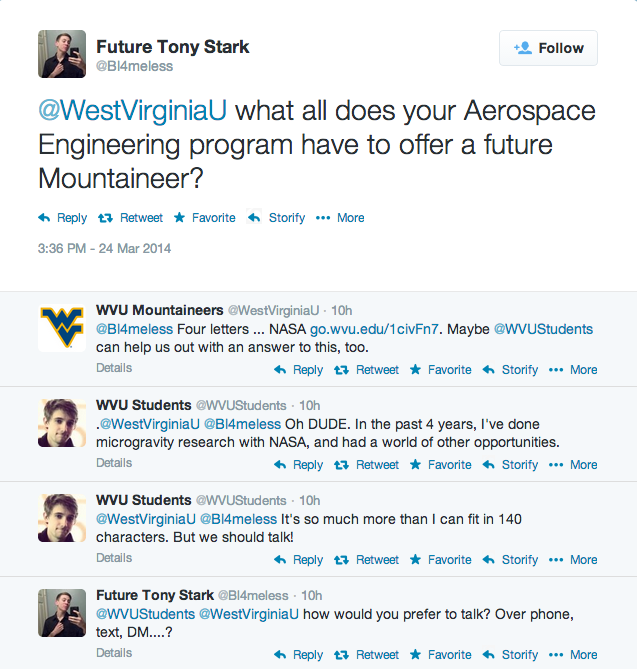Image resolution: width=637 pixels, height=669 pixels.
Task: Open the 3:36 PM - 24 Mar 2014 timestamp
Action: (x=104, y=248)
